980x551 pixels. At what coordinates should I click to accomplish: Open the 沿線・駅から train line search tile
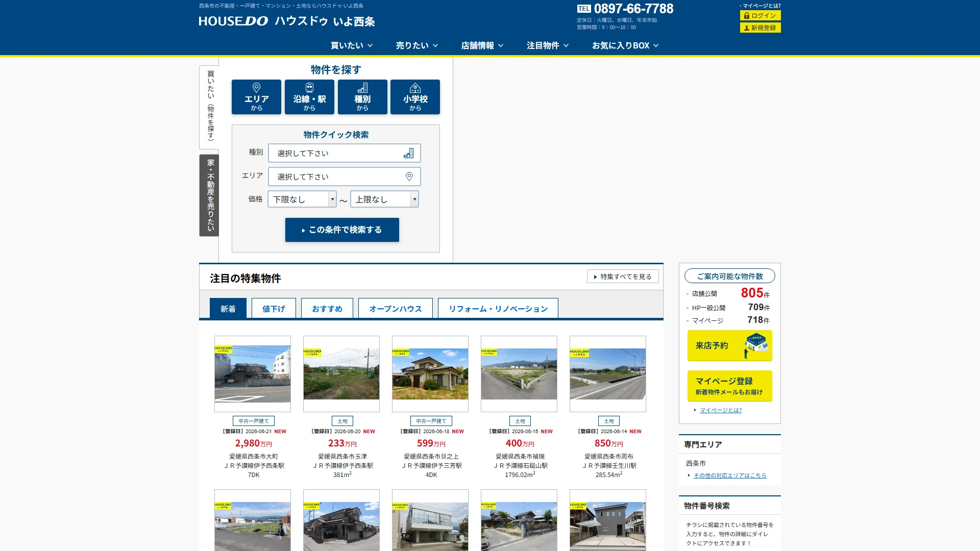click(x=309, y=97)
